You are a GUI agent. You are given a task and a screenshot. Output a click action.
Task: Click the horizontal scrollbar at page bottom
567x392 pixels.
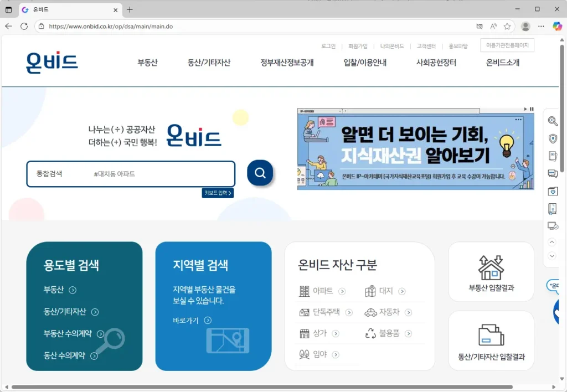260,387
